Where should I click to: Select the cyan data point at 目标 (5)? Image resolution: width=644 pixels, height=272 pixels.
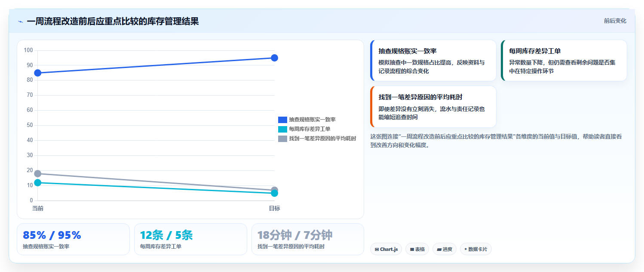(274, 193)
